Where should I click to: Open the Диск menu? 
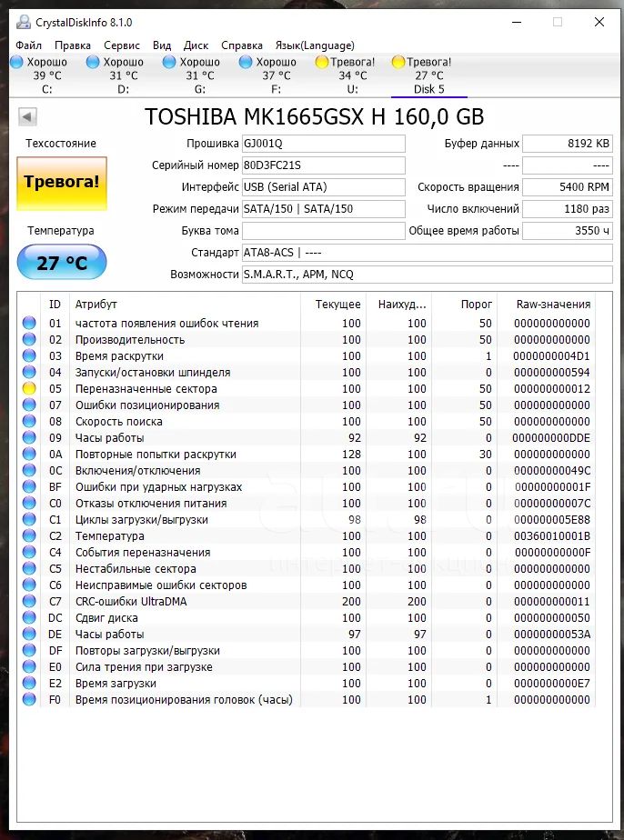[x=196, y=45]
